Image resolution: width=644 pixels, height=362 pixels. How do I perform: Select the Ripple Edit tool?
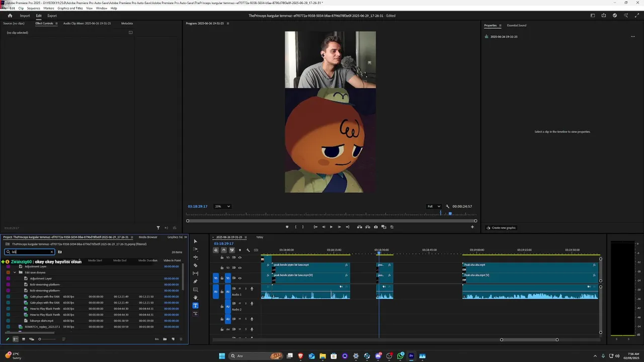click(x=196, y=257)
